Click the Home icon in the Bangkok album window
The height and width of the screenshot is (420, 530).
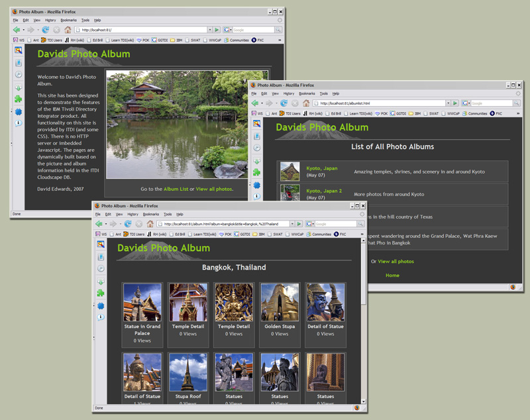(150, 224)
